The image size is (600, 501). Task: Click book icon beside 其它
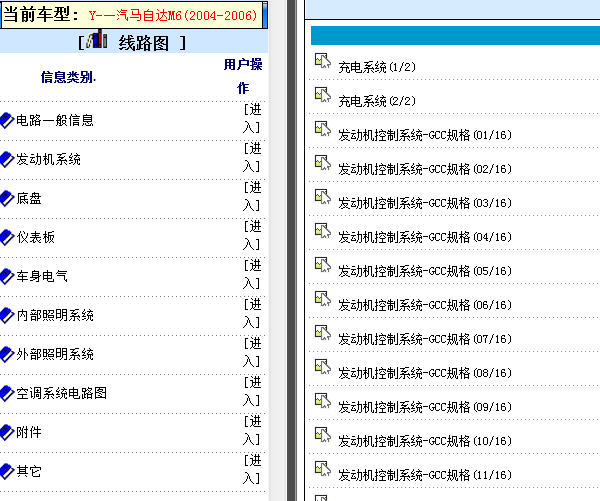[x=7, y=472]
